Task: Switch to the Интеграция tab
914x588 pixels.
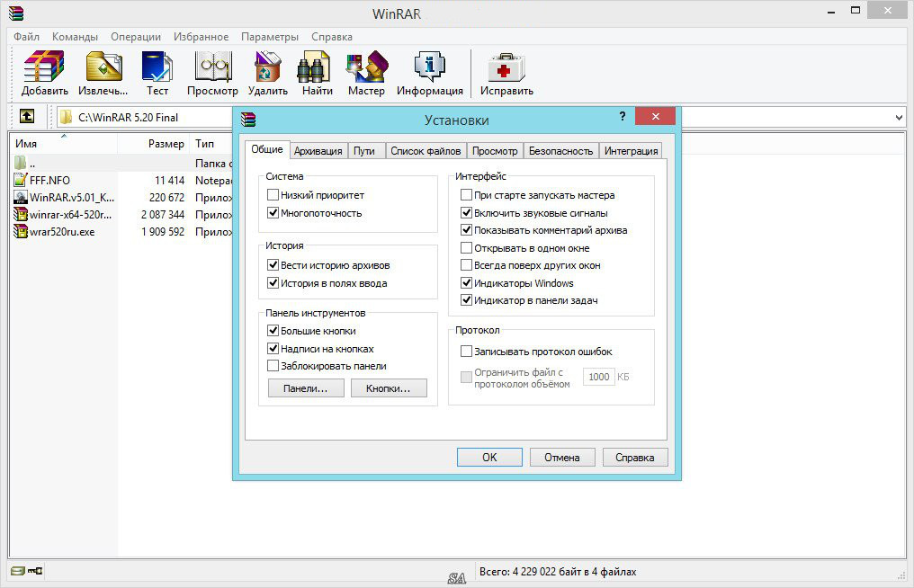Action: click(x=632, y=151)
